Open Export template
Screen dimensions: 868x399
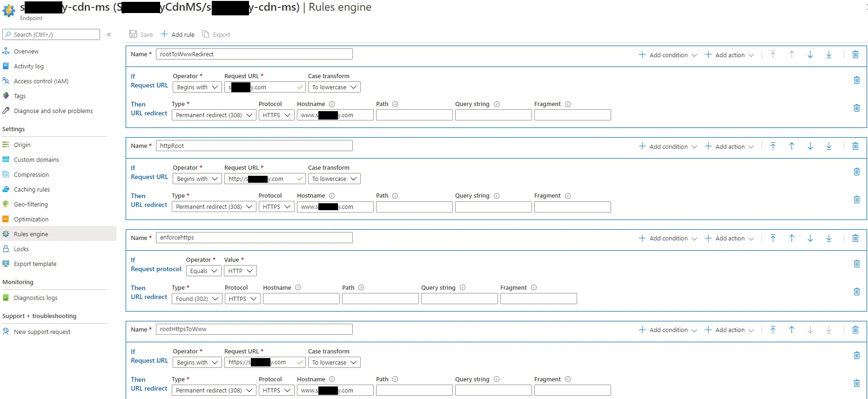(35, 264)
